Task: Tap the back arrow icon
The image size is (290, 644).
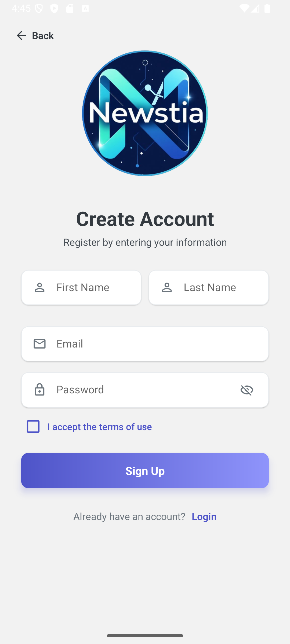Action: coord(21,35)
